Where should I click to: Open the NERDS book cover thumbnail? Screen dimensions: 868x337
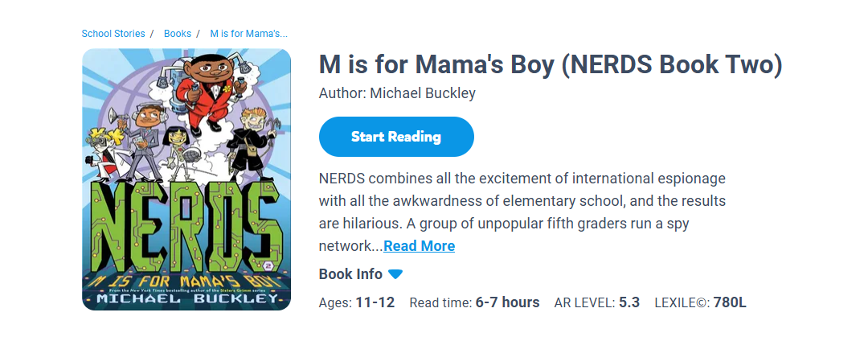(186, 179)
